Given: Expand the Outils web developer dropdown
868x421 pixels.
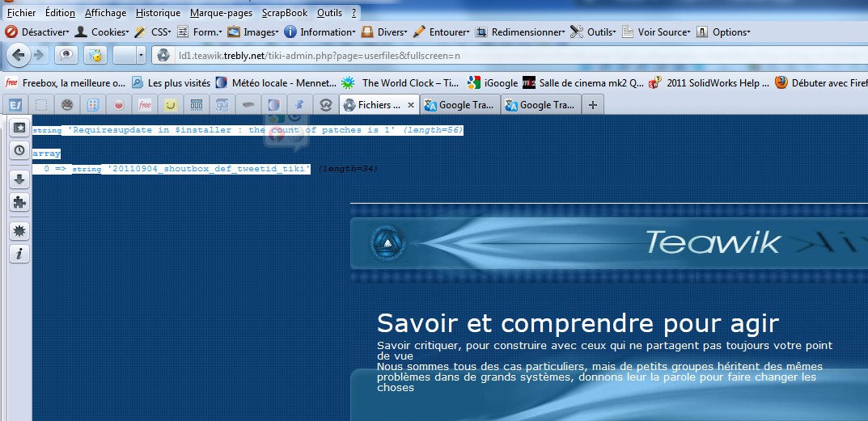Looking at the screenshot, I should pos(593,32).
